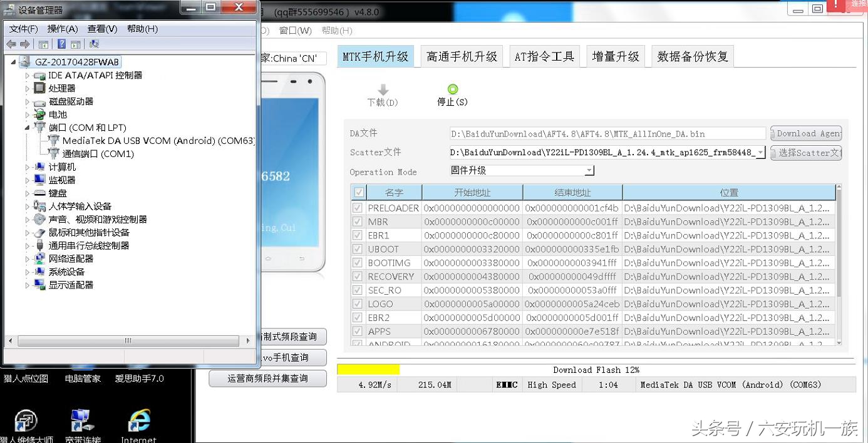Screen dimensions: 868x443
Task: Click the 选择Scatter文件 button
Action: point(806,153)
